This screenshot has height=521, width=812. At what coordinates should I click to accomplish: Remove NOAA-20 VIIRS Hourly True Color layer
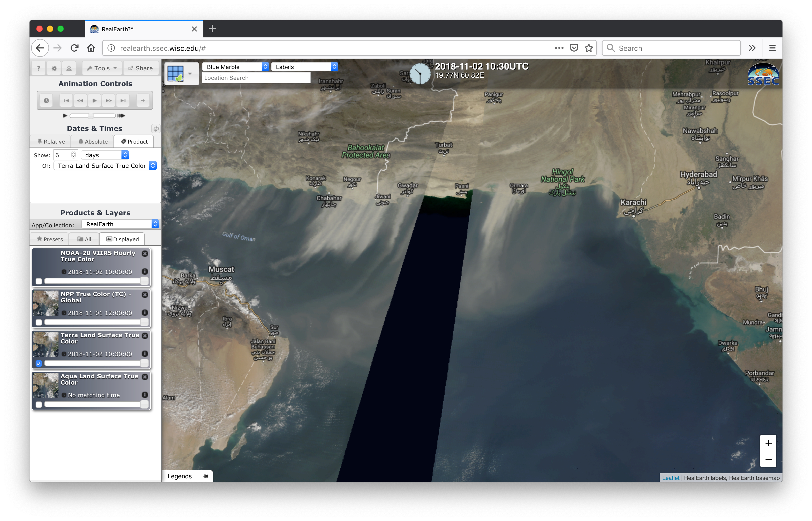click(145, 253)
